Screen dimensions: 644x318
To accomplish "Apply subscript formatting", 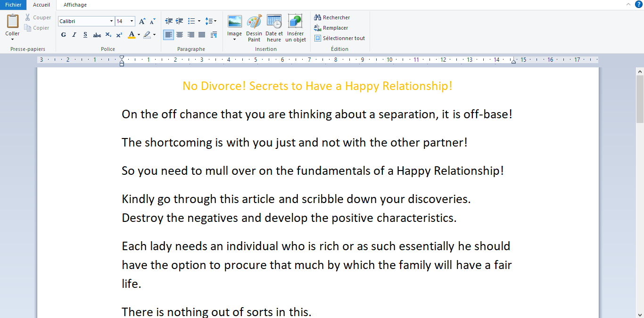I will [108, 35].
